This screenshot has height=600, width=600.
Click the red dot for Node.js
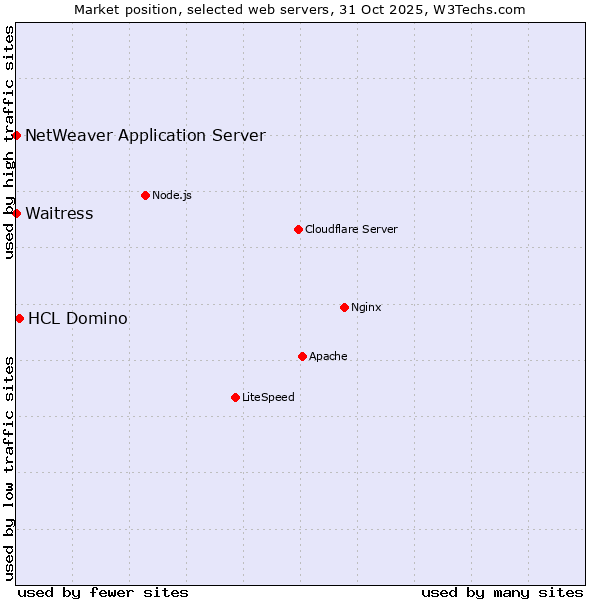coord(145,195)
